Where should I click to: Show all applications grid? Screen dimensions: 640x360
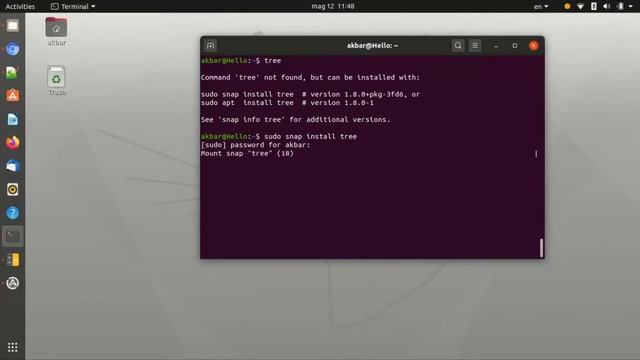(13, 347)
